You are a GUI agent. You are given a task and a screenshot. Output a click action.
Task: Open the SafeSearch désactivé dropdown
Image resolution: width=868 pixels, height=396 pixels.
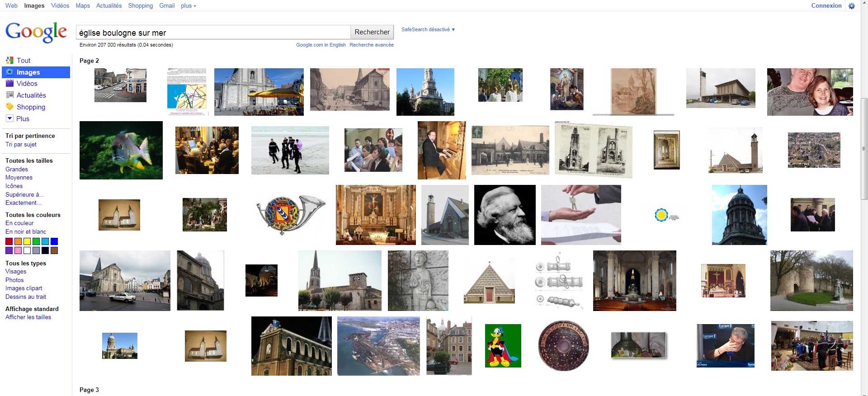428,29
